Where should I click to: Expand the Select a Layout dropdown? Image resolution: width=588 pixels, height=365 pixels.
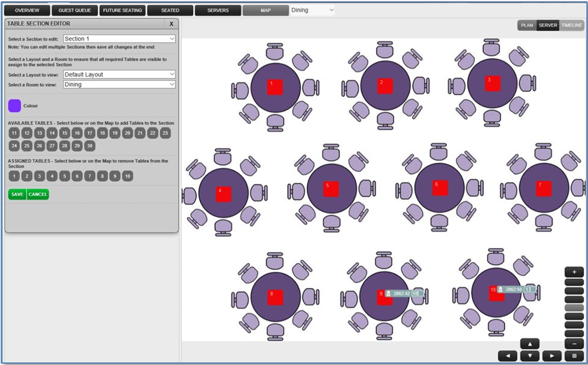click(x=119, y=74)
